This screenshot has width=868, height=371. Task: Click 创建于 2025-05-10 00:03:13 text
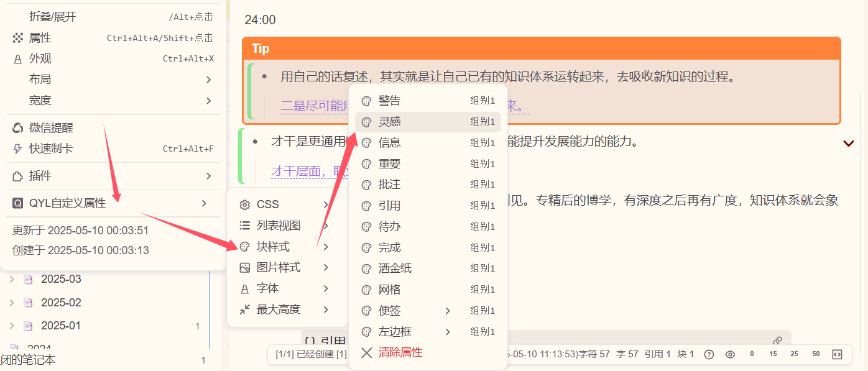click(x=81, y=250)
